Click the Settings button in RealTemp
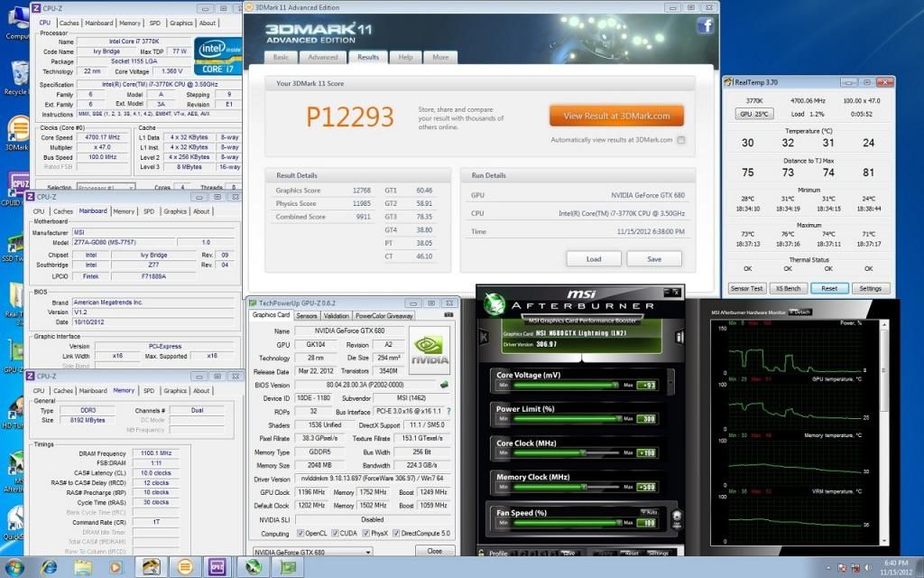The width and height of the screenshot is (924, 578). [871, 288]
